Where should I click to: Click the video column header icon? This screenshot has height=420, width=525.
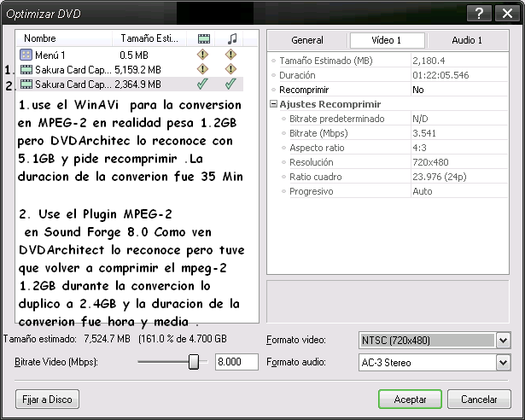pyautogui.click(x=204, y=39)
